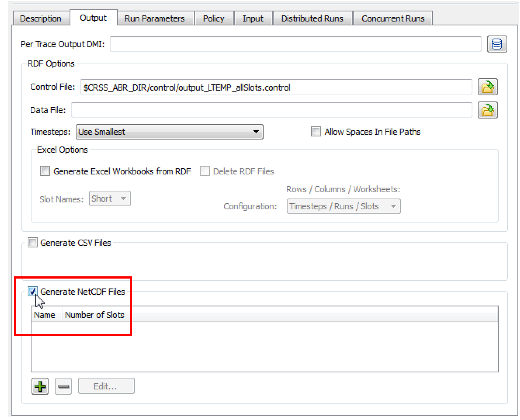Screen dimensions: 520x420
Task: Go to the Distributed Runs tab
Action: pyautogui.click(x=312, y=19)
